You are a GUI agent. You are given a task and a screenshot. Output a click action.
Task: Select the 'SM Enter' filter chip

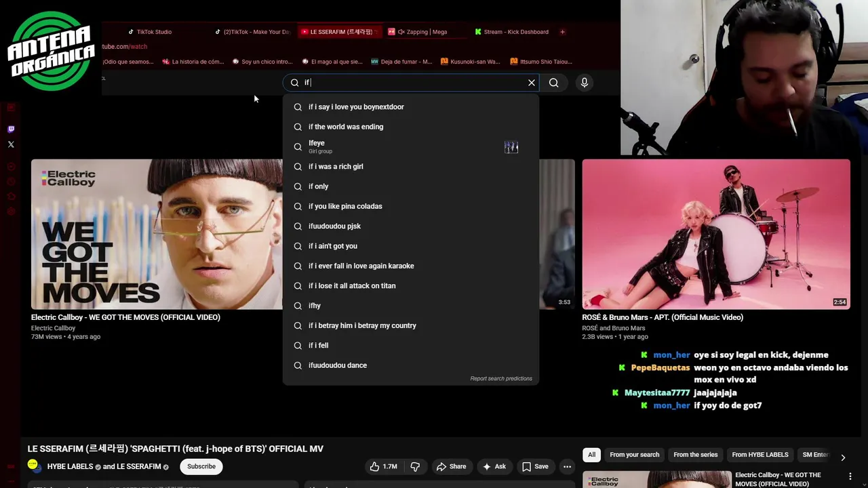(x=815, y=455)
